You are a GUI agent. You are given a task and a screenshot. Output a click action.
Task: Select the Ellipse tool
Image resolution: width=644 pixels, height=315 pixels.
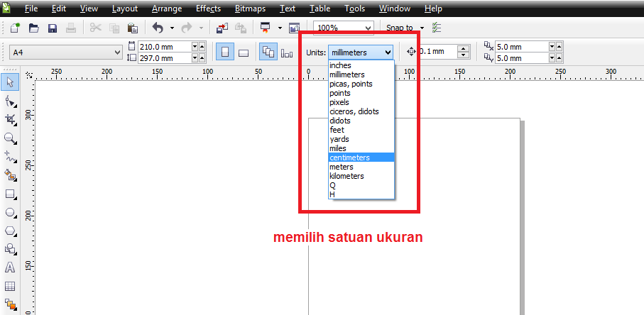pyautogui.click(x=10, y=212)
